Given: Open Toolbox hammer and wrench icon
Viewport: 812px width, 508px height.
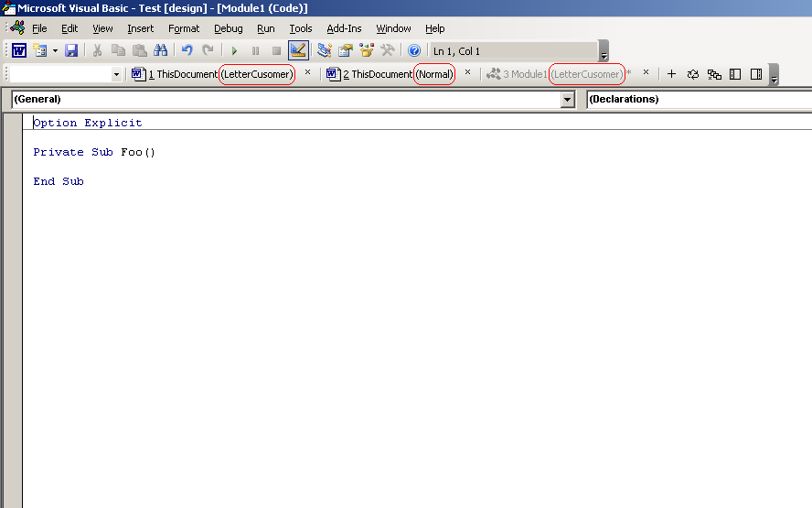Looking at the screenshot, I should click(388, 50).
